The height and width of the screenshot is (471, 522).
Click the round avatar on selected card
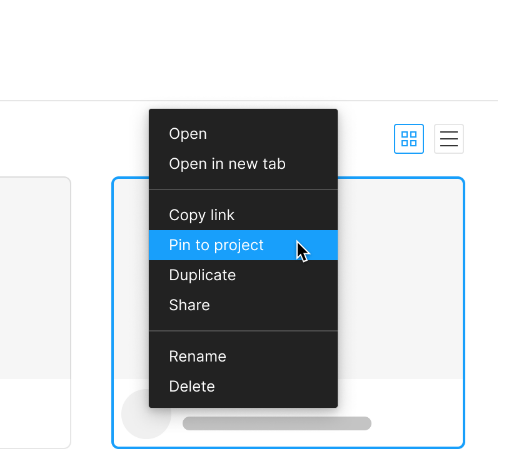point(146,414)
